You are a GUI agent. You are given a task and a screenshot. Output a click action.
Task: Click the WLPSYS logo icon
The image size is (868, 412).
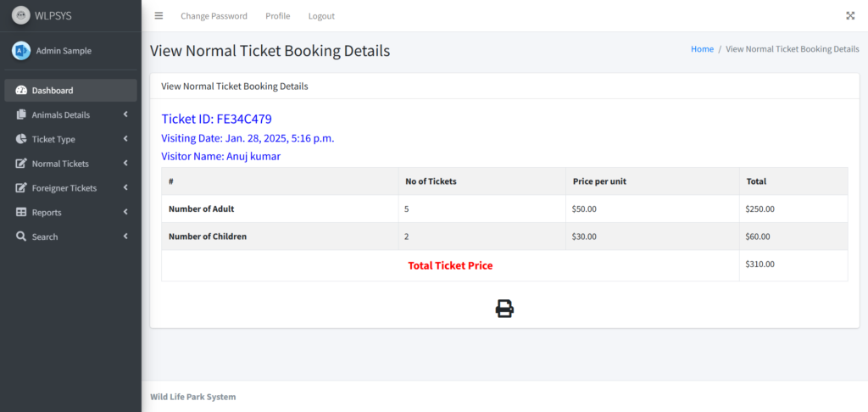(21, 15)
